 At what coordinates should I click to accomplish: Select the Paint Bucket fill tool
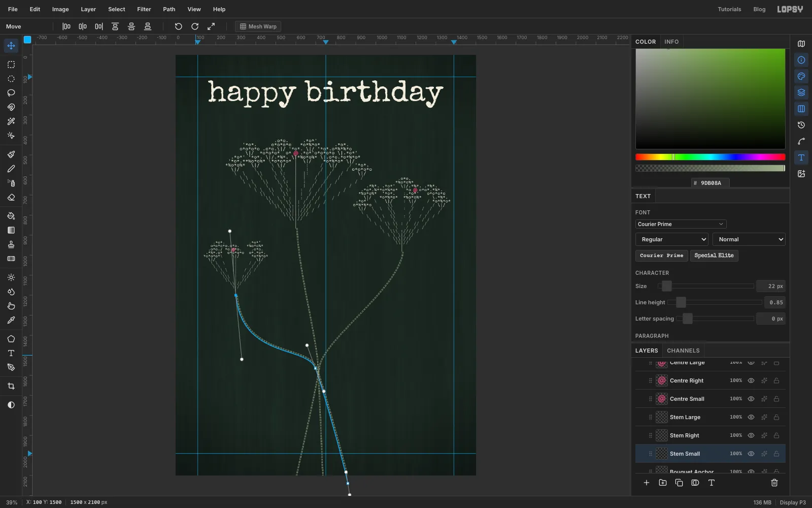tap(11, 216)
